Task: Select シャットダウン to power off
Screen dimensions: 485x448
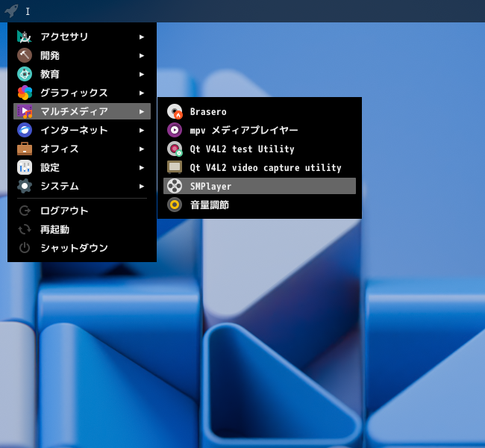Action: (82, 248)
